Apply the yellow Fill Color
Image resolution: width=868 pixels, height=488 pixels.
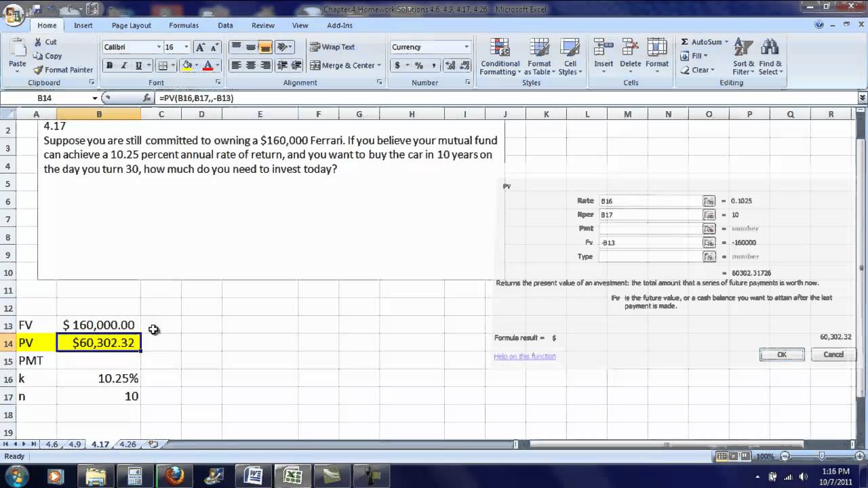[187, 66]
